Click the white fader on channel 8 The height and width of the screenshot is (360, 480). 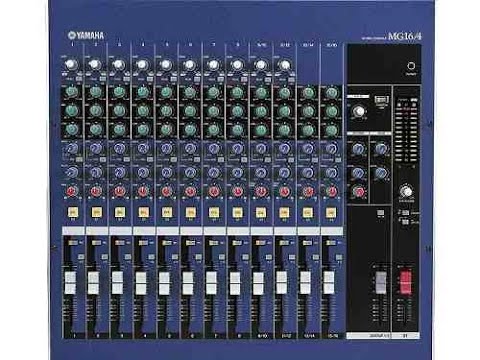coord(235,283)
